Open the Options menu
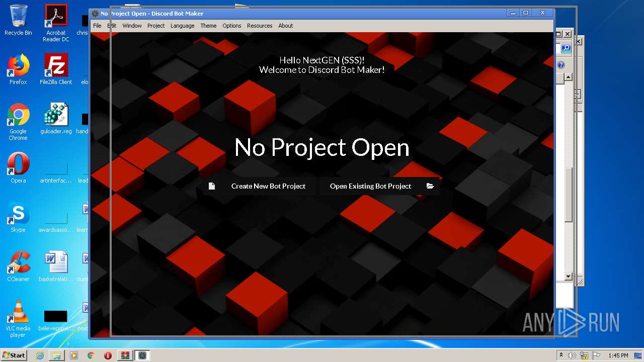Image resolution: width=644 pixels, height=362 pixels. pyautogui.click(x=232, y=26)
